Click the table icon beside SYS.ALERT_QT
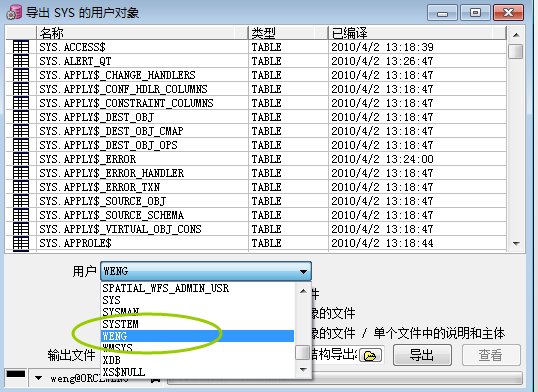Image resolution: width=538 pixels, height=392 pixels. 21,61
